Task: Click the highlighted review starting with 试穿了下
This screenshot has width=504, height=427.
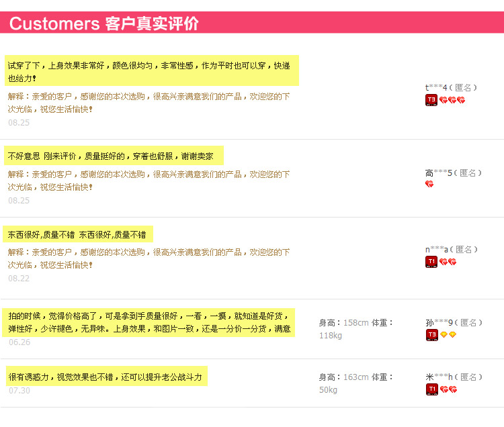Action: point(150,71)
